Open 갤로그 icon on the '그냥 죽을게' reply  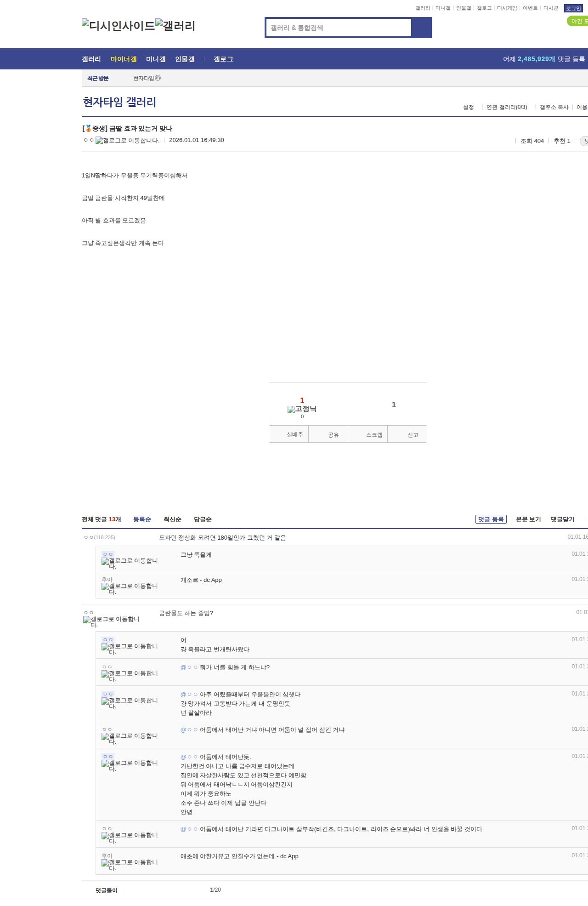(x=130, y=563)
